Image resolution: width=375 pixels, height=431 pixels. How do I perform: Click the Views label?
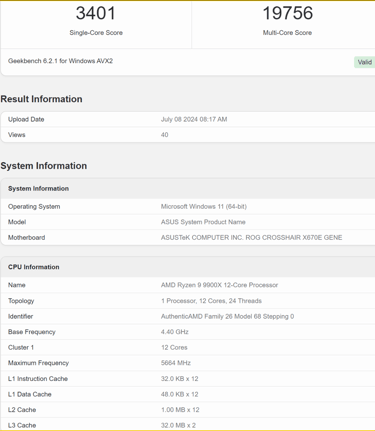pos(17,135)
